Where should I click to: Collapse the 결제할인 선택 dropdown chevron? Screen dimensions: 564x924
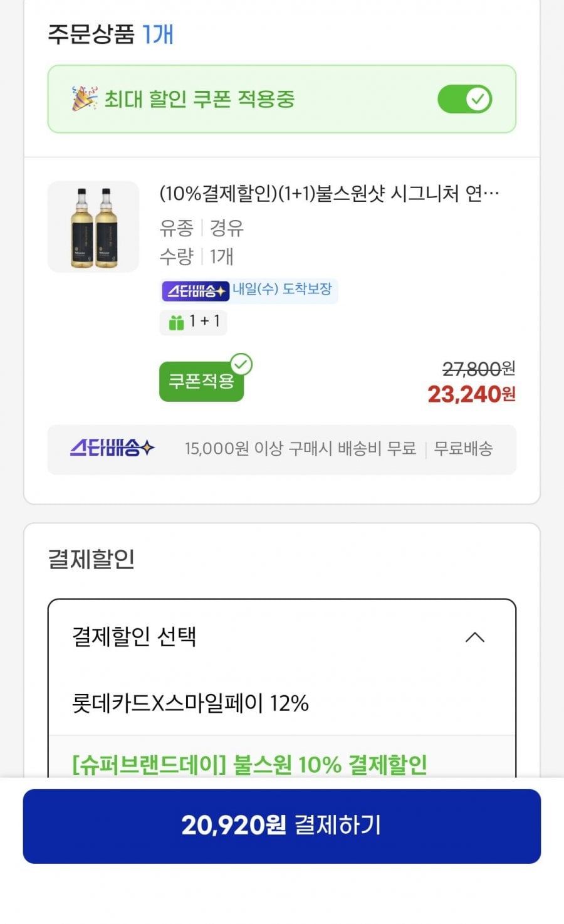[475, 638]
